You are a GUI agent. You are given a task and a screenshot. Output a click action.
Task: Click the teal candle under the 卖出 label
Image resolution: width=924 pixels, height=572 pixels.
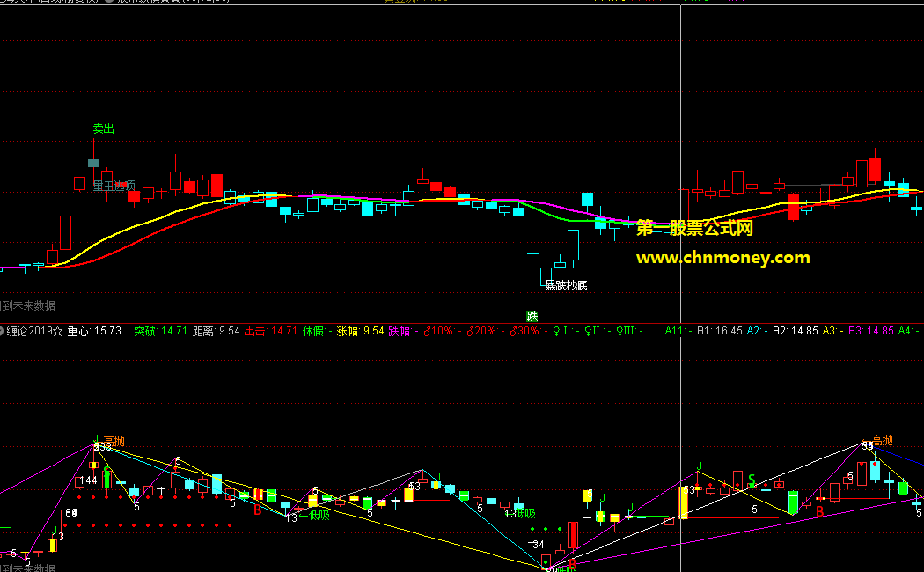[x=93, y=163]
